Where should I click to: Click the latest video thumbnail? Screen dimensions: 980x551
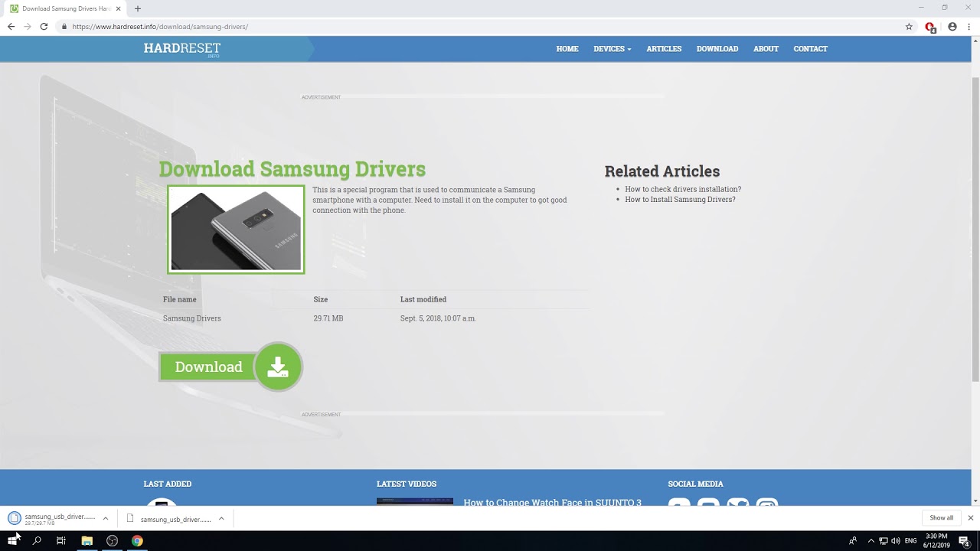point(415,502)
